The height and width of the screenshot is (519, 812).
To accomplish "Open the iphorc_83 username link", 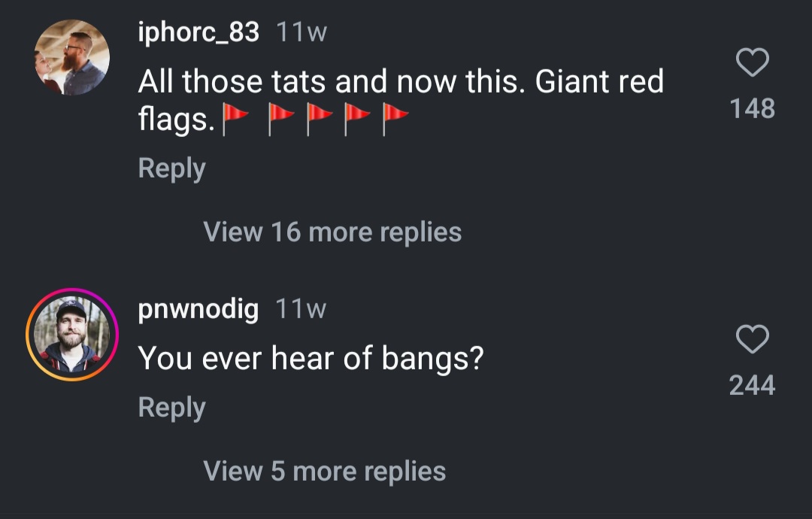I will 198,32.
